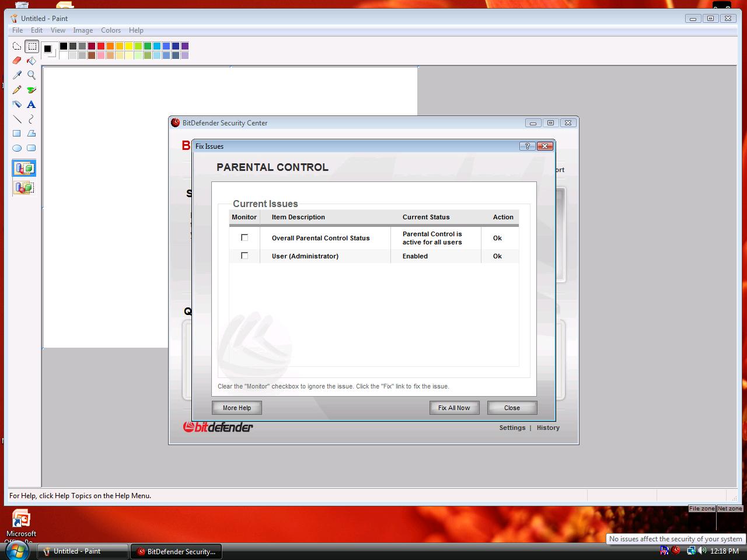
Task: Open the Colors menu in Paint
Action: tap(111, 30)
